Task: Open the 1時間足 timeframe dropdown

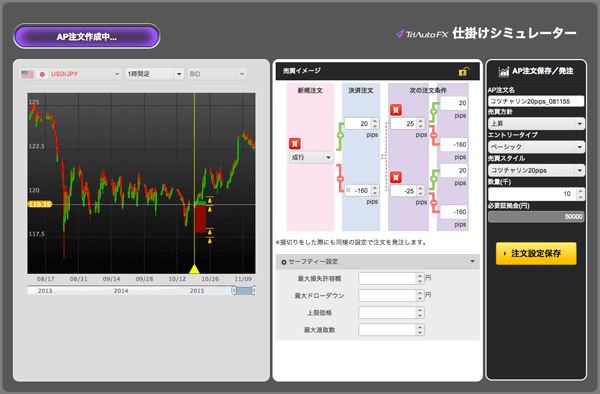Action: 154,74
